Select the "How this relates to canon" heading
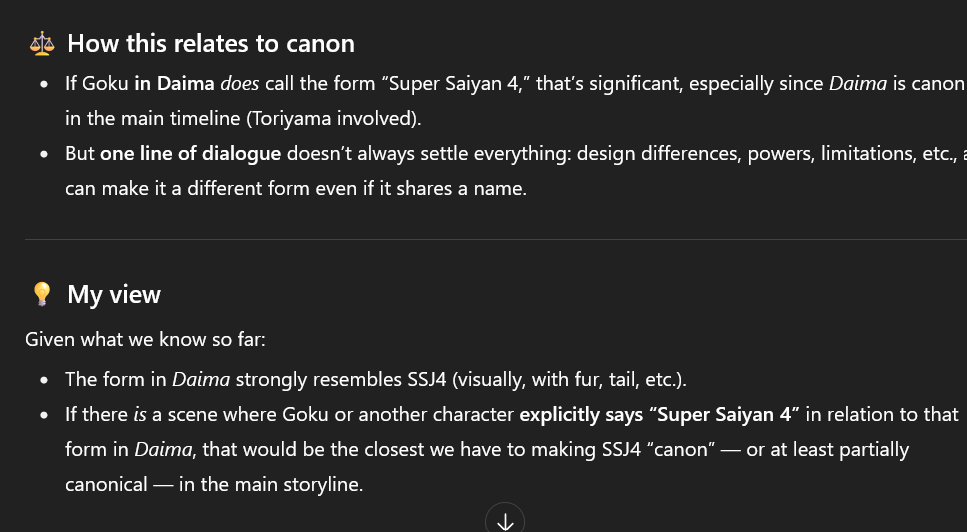 (211, 44)
